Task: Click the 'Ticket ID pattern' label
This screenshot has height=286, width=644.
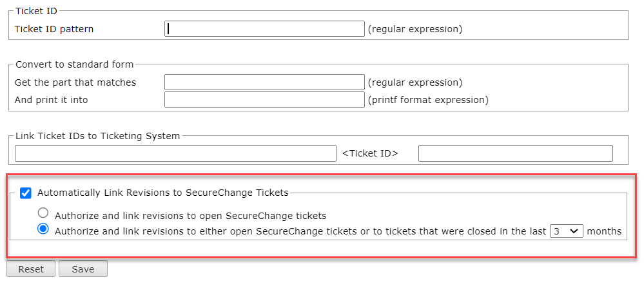Action: 54,29
